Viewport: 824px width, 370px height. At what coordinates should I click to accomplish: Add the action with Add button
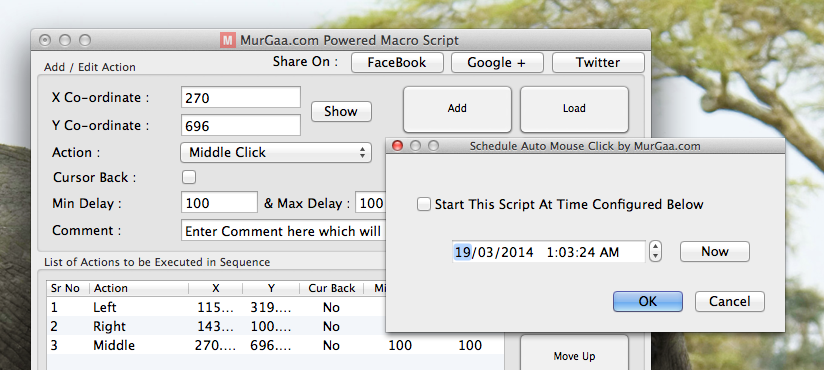tap(457, 109)
